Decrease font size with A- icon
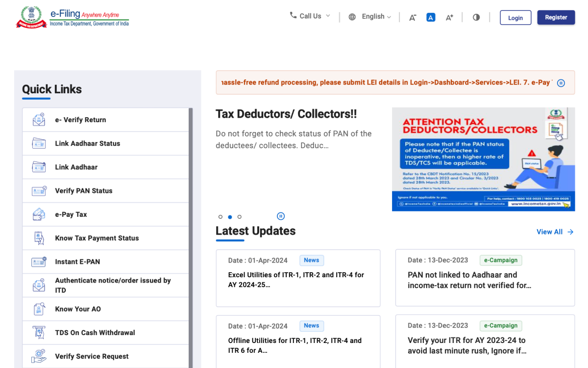588x368 pixels. click(413, 18)
